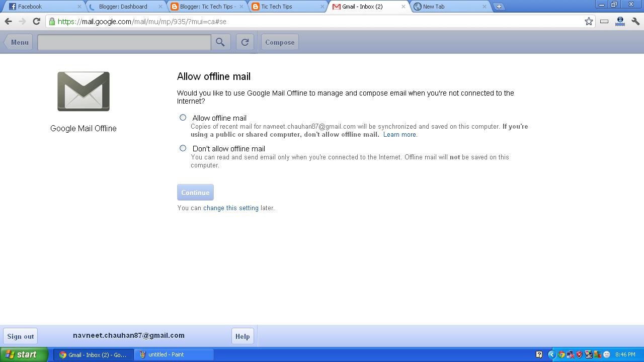Select the "Don't allow offline mail" option
644x362 pixels.
tap(183, 148)
